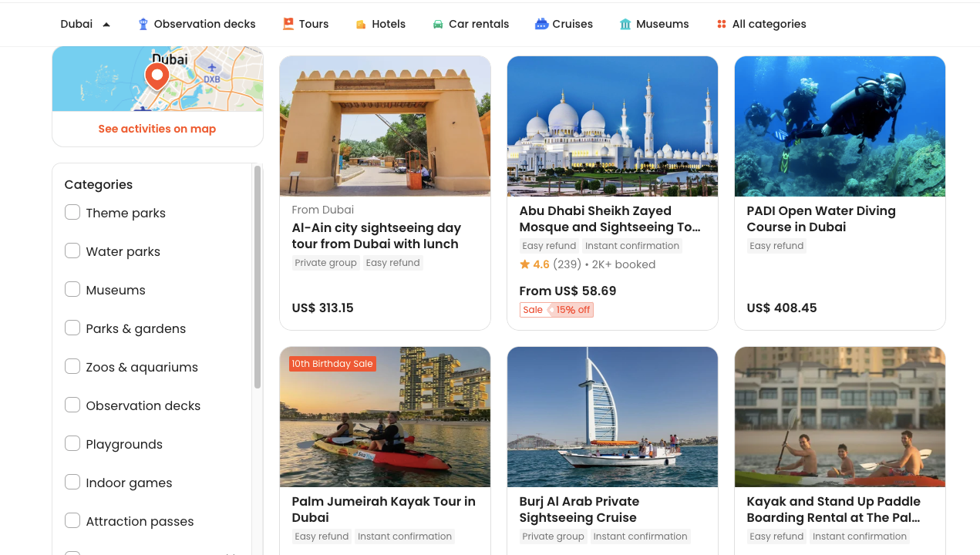Click the Burj Al Arab cruise photo
The width and height of the screenshot is (980, 555).
pos(612,417)
